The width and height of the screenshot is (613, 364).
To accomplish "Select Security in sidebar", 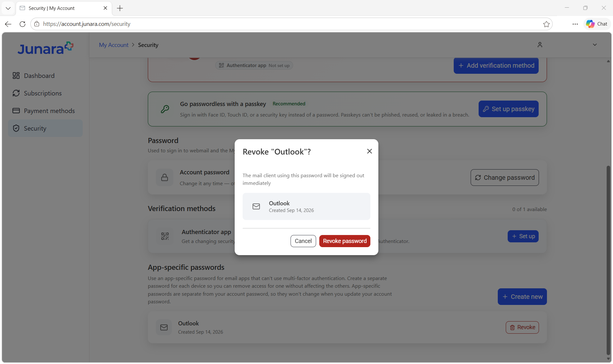I will (45, 128).
